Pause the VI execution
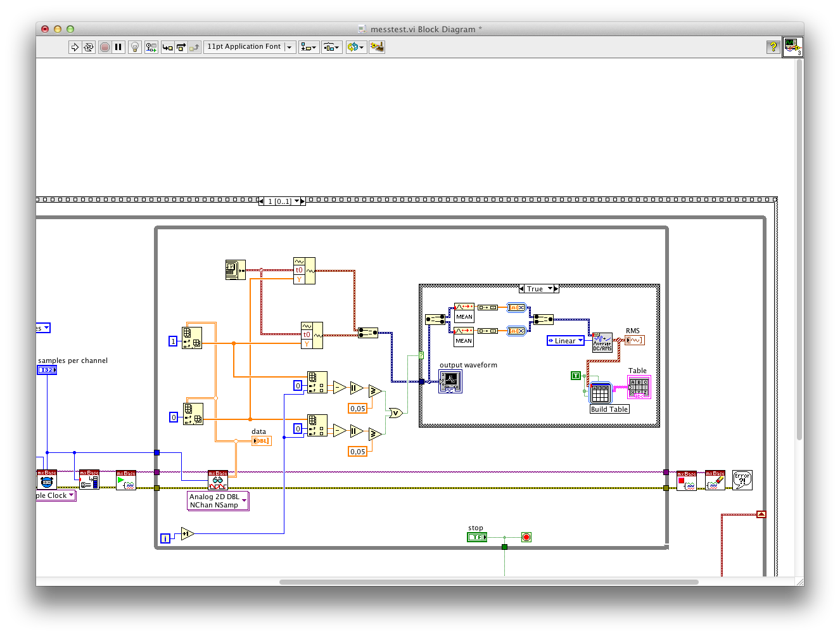 click(118, 47)
